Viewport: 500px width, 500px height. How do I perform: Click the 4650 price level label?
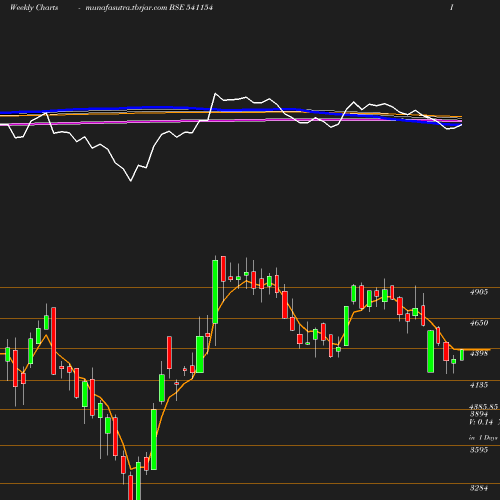pos(479,323)
